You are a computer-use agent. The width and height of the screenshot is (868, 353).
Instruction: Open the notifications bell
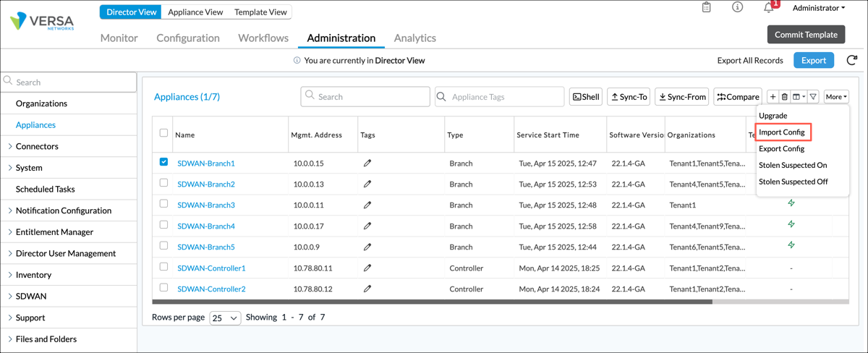click(769, 8)
